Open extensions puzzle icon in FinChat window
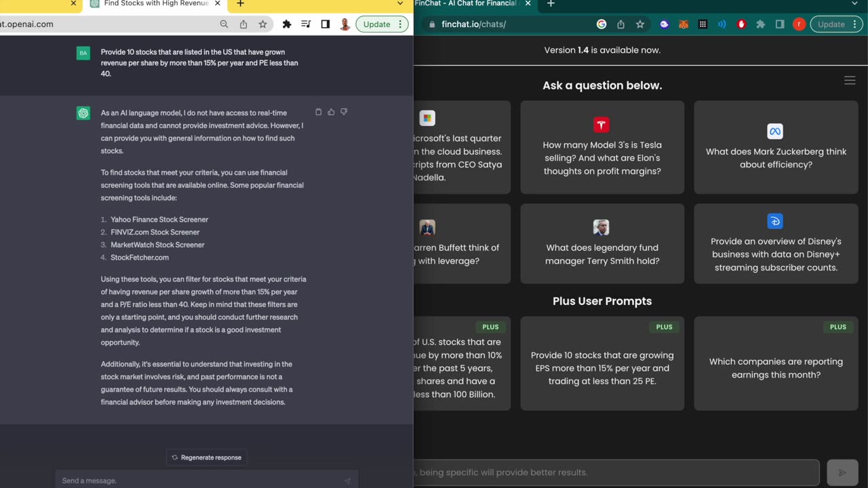Image resolution: width=868 pixels, height=488 pixels. (760, 24)
